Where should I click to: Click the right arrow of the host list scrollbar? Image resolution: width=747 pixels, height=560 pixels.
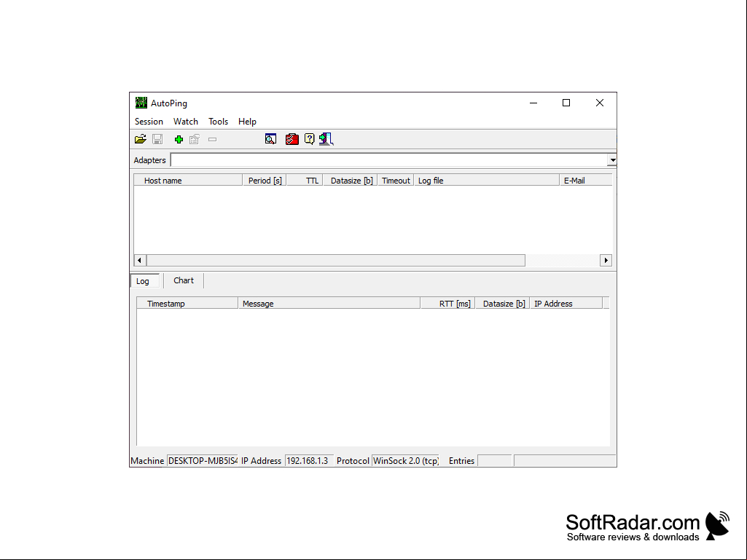tap(606, 260)
